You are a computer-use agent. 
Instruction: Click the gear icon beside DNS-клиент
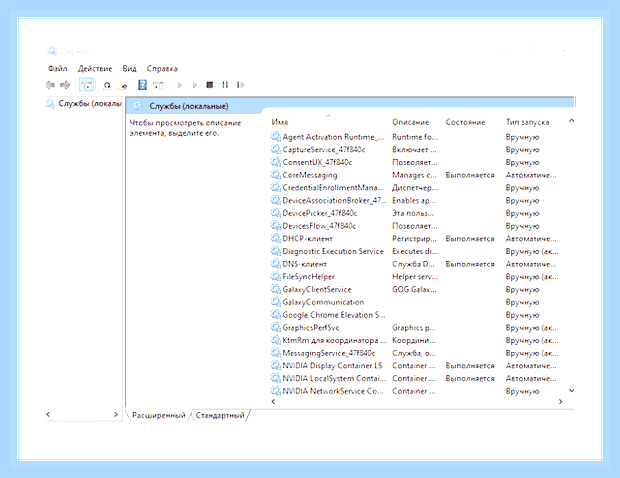click(x=276, y=264)
